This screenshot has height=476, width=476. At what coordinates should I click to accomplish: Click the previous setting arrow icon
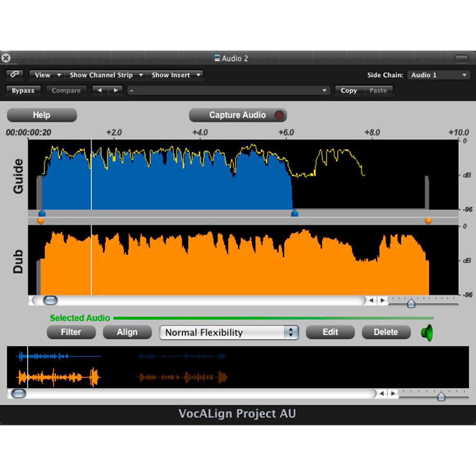99,90
